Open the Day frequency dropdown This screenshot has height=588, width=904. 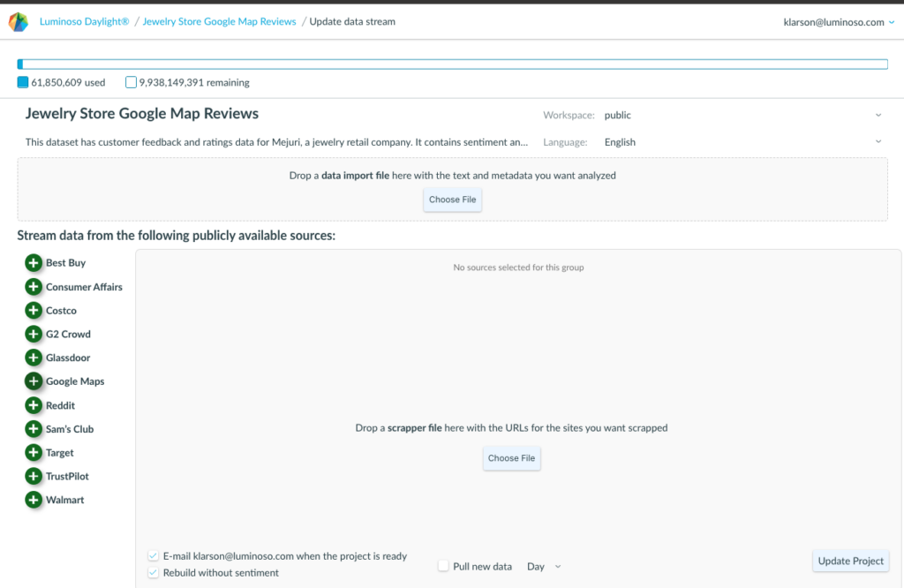point(544,566)
